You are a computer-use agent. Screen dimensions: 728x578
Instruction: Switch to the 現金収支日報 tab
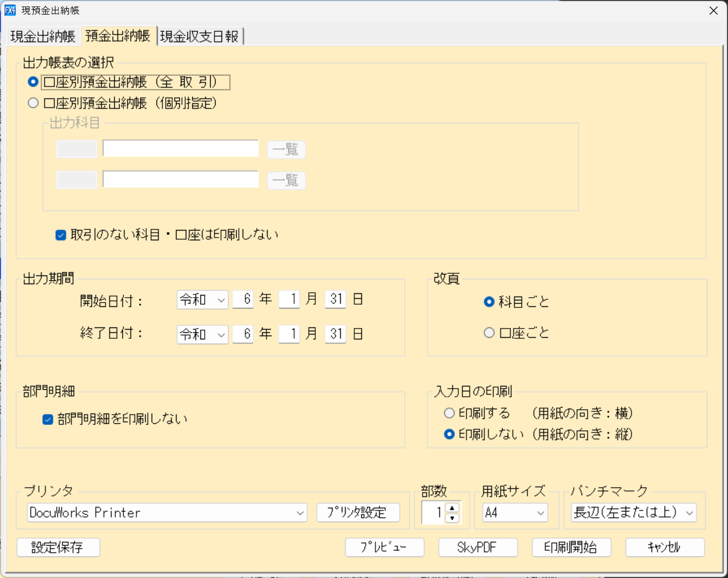coord(200,35)
